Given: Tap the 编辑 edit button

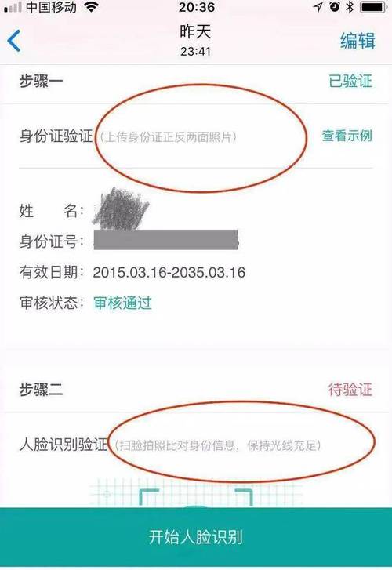Looking at the screenshot, I should (358, 40).
